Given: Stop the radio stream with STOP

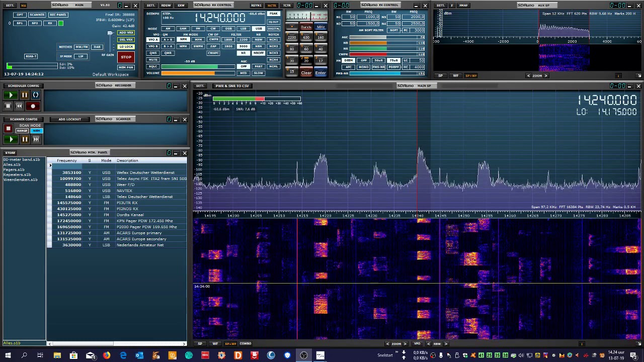Looking at the screenshot, I should [126, 57].
